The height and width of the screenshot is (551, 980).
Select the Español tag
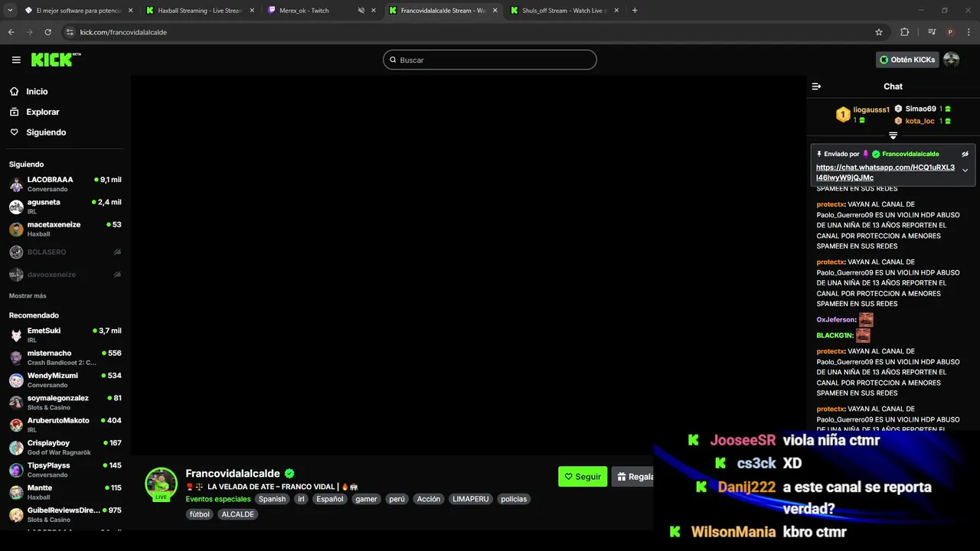pos(330,499)
